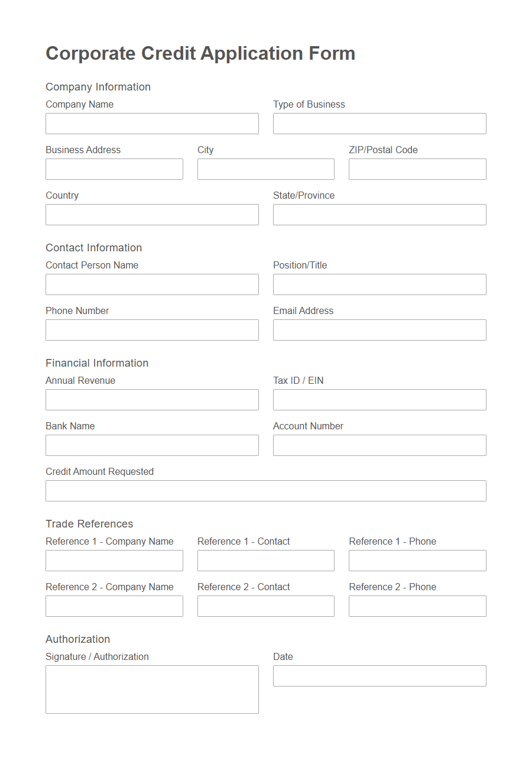Image resolution: width=532 pixels, height=767 pixels.
Task: Click the ZIP/Postal Code field
Action: (x=417, y=169)
